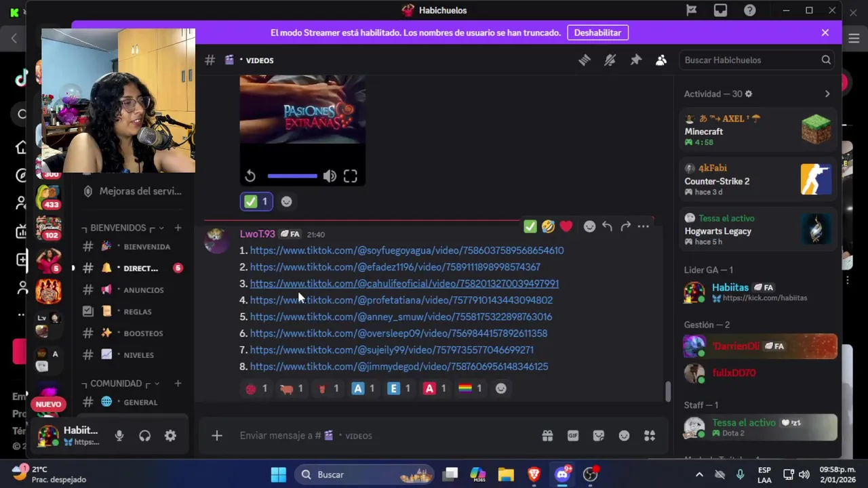The width and height of the screenshot is (868, 488).
Task: Open the cahulifeoficial TikTok link
Action: tap(404, 283)
